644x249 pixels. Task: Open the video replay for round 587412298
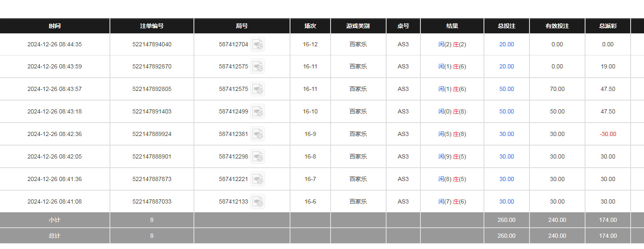coord(257,157)
